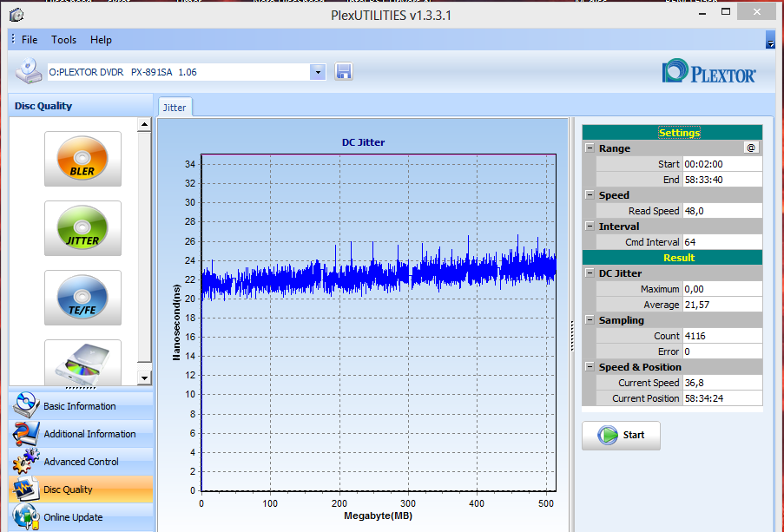This screenshot has height=532, width=784.
Task: Click the PlexUTILITIES app icon in title bar
Action: (16, 15)
